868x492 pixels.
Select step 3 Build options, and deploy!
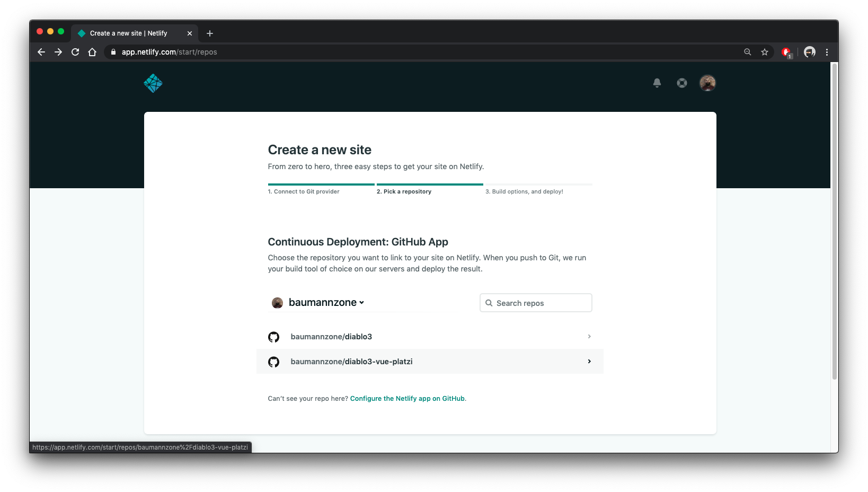pos(524,191)
